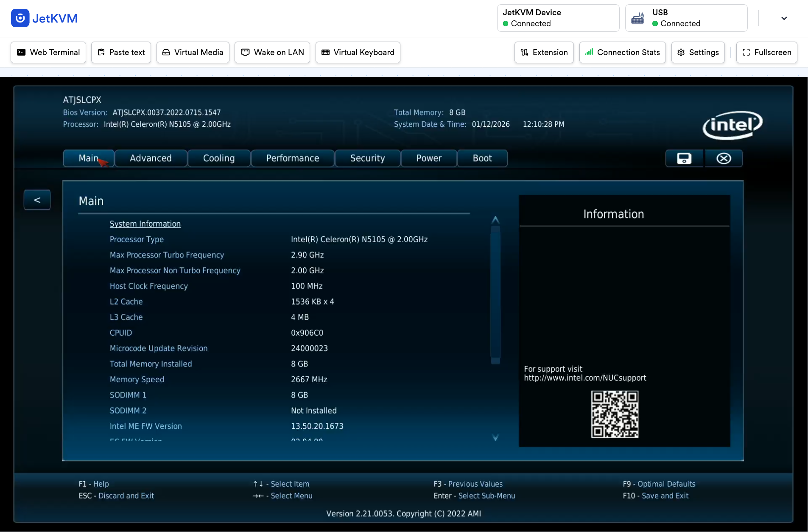Click the BIOS save floppy disk icon
This screenshot has height=532, width=808.
(x=684, y=158)
